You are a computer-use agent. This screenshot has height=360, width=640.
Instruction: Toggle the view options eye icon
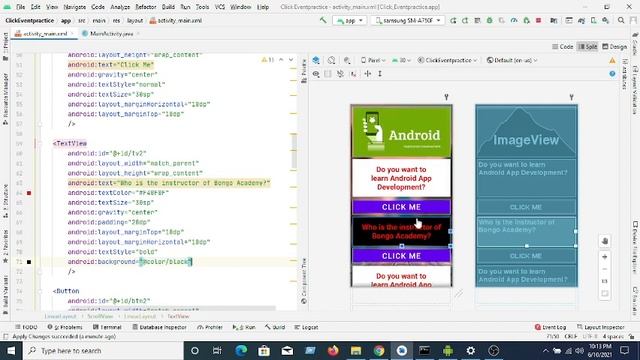[316, 74]
